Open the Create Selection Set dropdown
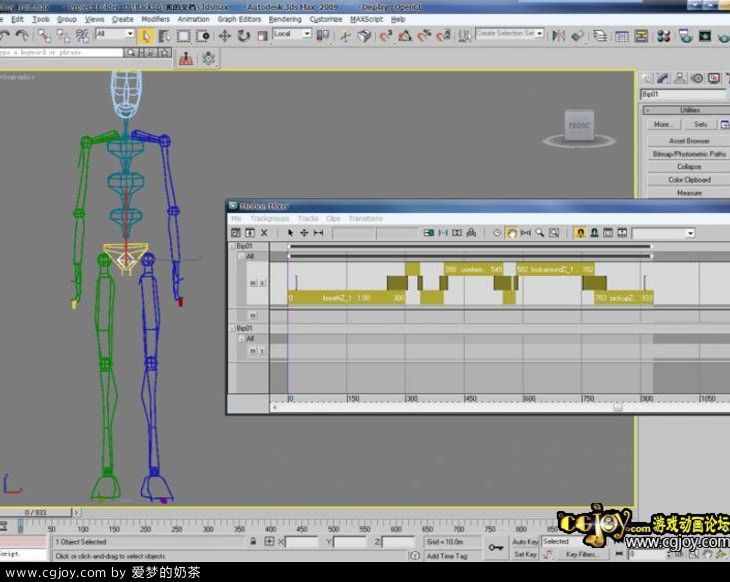The width and height of the screenshot is (730, 582). coord(540,34)
